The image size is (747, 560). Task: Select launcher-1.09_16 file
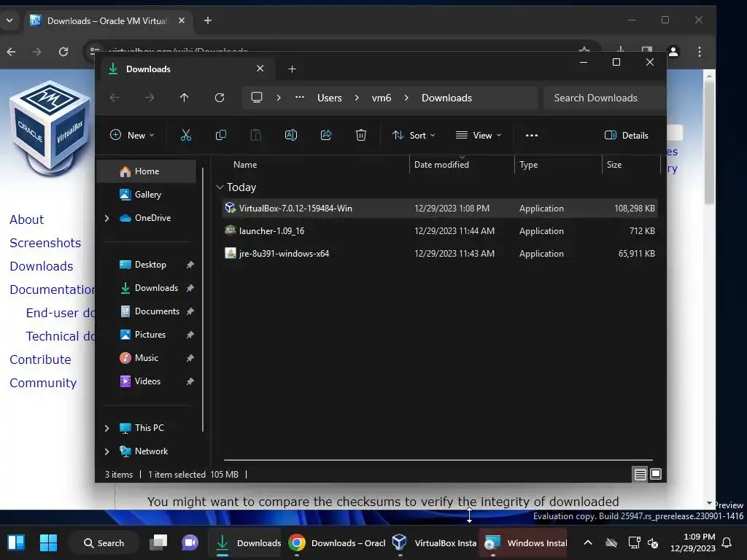point(439,231)
